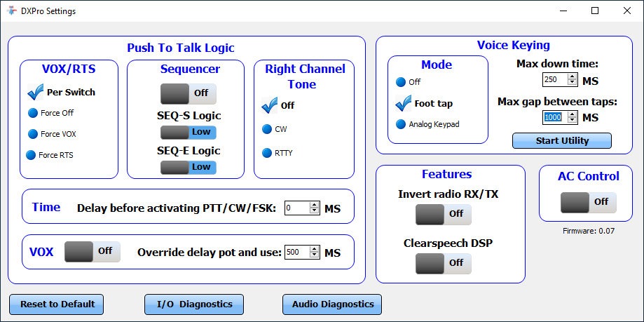Toggle SEQ-S Logic Low switch
Image resolution: width=644 pixels, height=322 pixels.
(188, 133)
